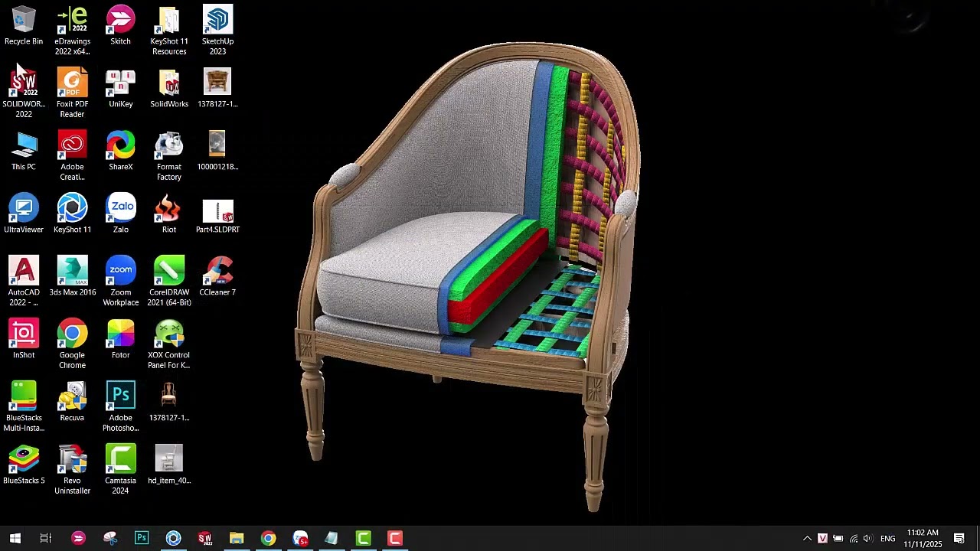Select the 100001218 file icon

tap(217, 152)
